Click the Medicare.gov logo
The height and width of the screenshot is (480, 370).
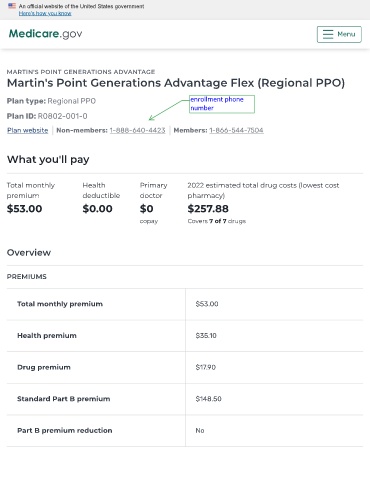coord(45,34)
